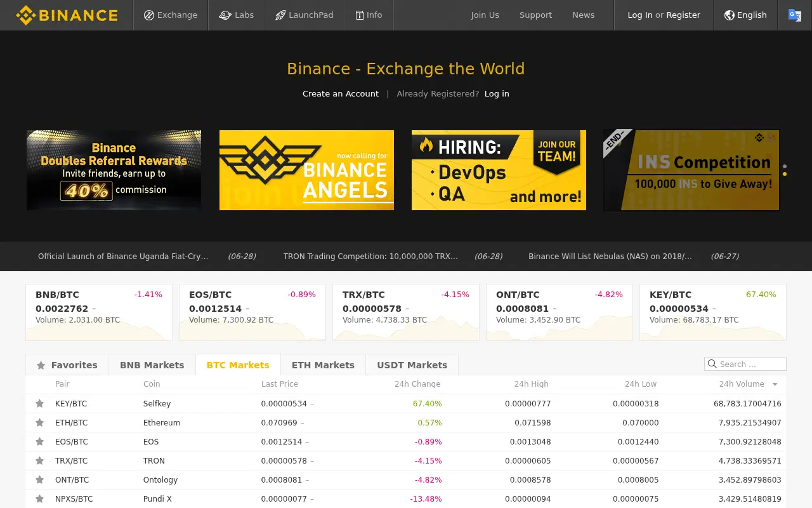Viewport: 812px width, 508px height.
Task: Select the yellow carousel pagination dot
Action: 785,174
